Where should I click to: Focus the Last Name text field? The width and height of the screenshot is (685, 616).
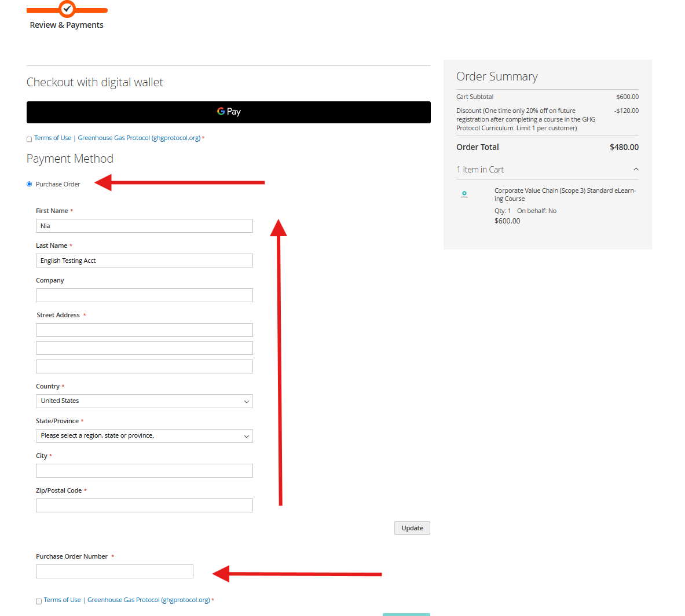pyautogui.click(x=144, y=261)
